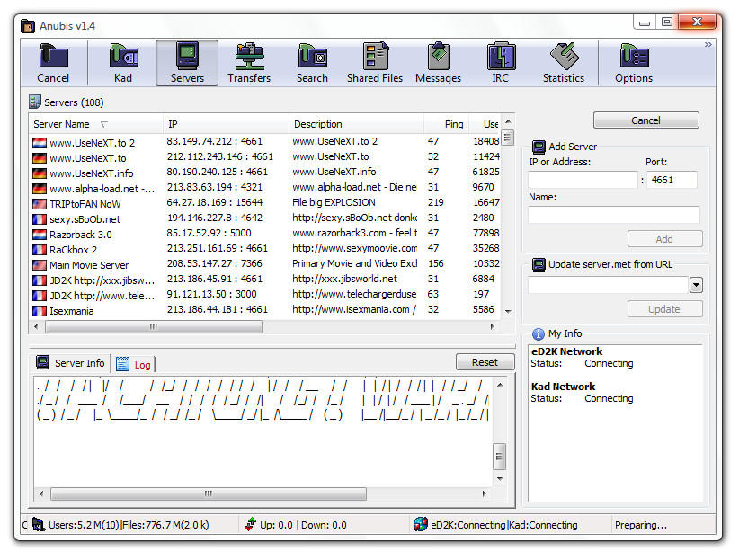
Task: Click the Update server.met monitor icon
Action: 539,265
